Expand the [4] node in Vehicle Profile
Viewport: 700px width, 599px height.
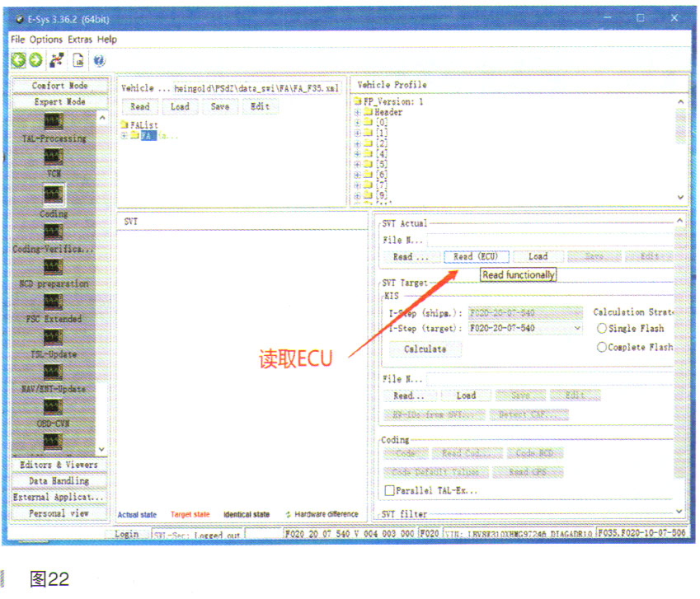pos(357,154)
